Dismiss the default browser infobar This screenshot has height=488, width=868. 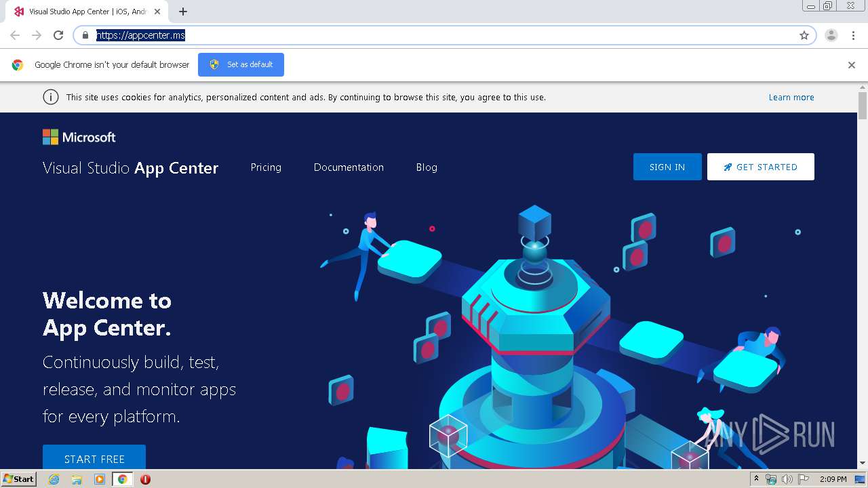[852, 65]
